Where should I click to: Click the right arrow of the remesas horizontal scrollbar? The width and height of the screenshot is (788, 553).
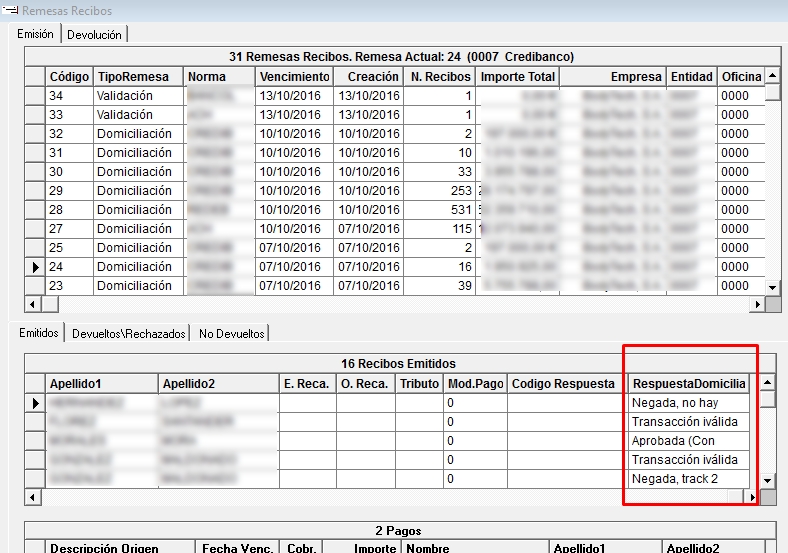pyautogui.click(x=757, y=304)
